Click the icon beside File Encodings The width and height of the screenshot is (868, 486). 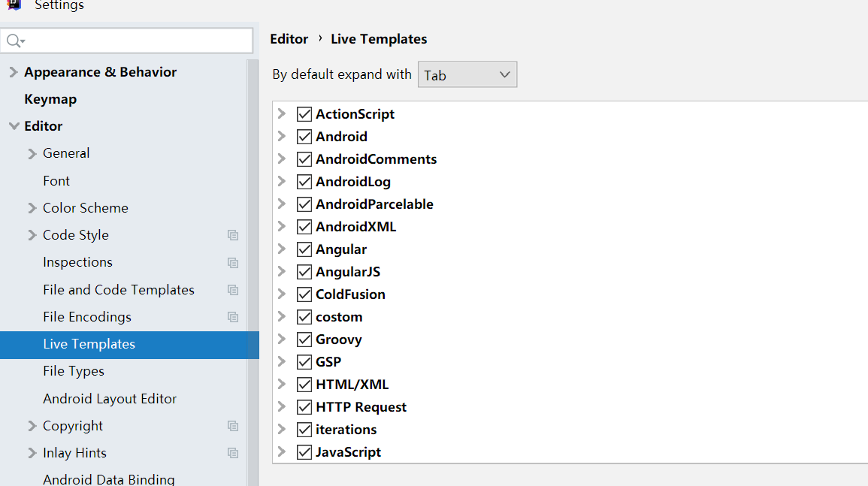[233, 317]
